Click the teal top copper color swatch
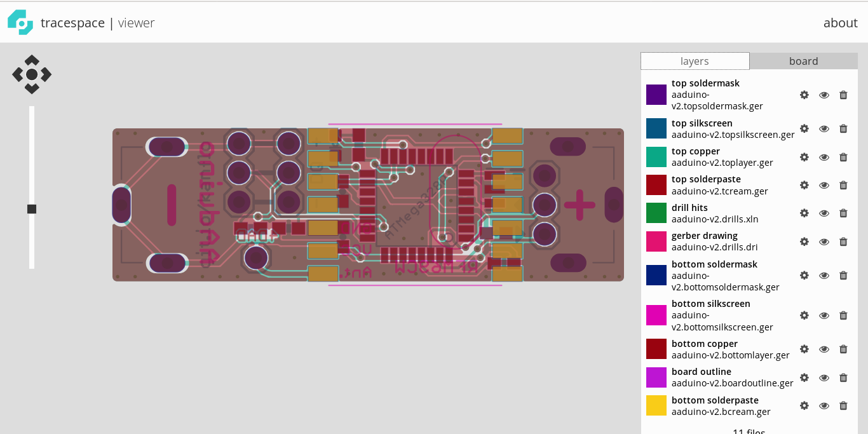 tap(656, 157)
